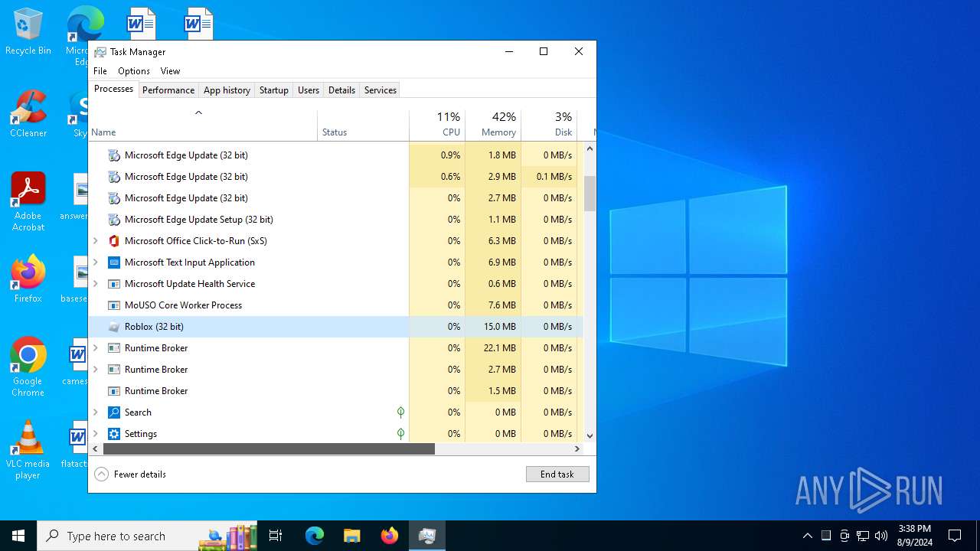Switch to the Details tab
This screenshot has height=551, width=980.
point(341,90)
